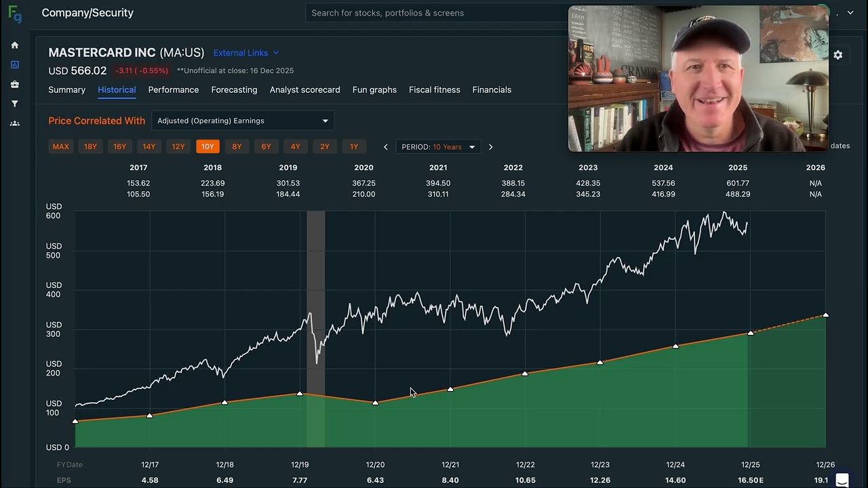Open the PERIOD: 10 Years dropdown
Image resolution: width=868 pixels, height=488 pixels.
[438, 147]
